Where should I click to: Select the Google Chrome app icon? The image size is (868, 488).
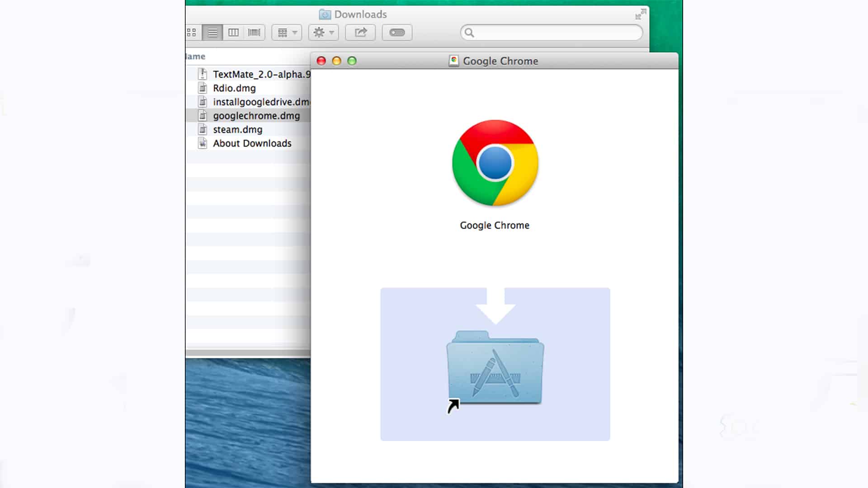coord(495,163)
